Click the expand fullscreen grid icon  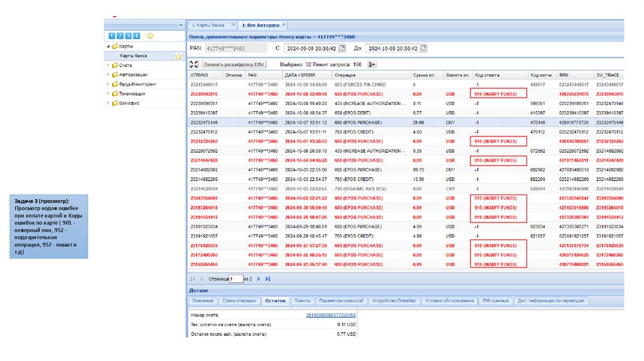(194, 64)
